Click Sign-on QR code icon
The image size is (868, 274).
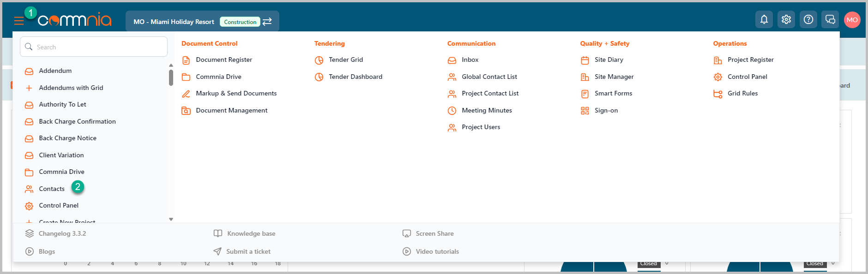[x=585, y=111]
